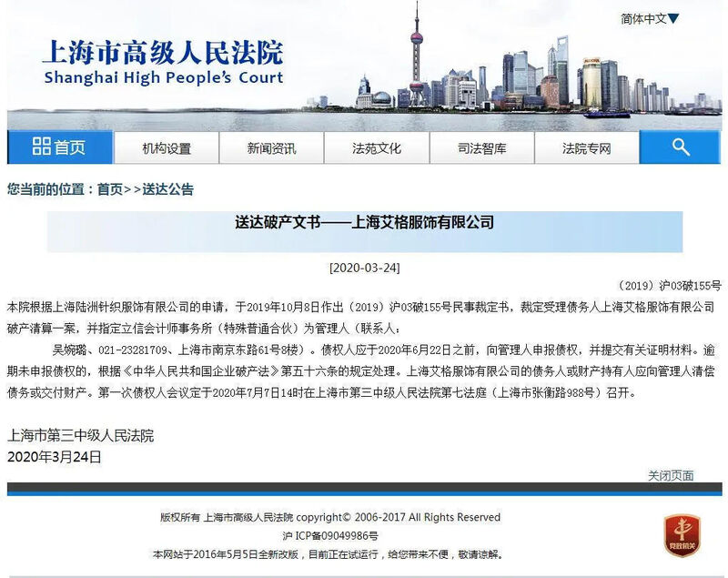Open the 司法智库 menu

pos(482,148)
